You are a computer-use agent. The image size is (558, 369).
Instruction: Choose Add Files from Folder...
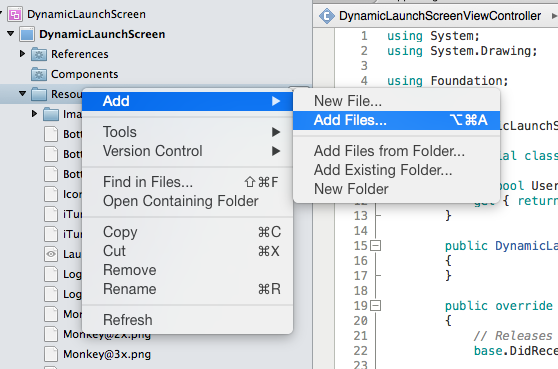point(396,151)
